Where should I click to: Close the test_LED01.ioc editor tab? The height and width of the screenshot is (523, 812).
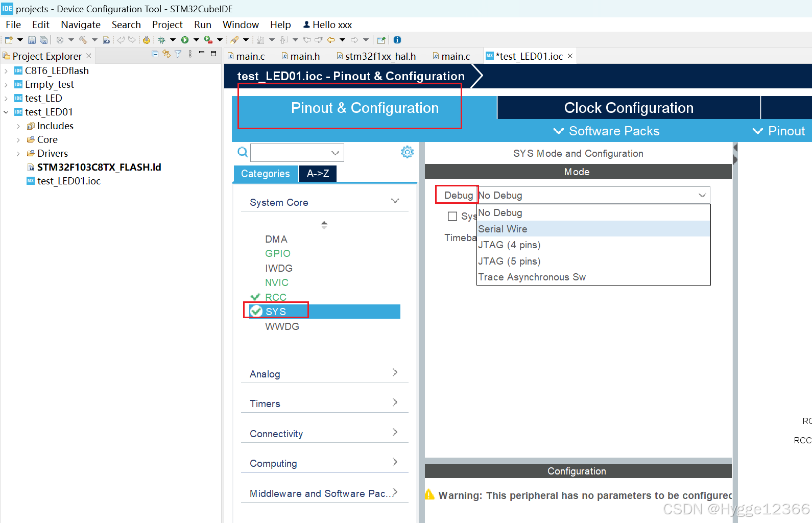[x=570, y=56]
